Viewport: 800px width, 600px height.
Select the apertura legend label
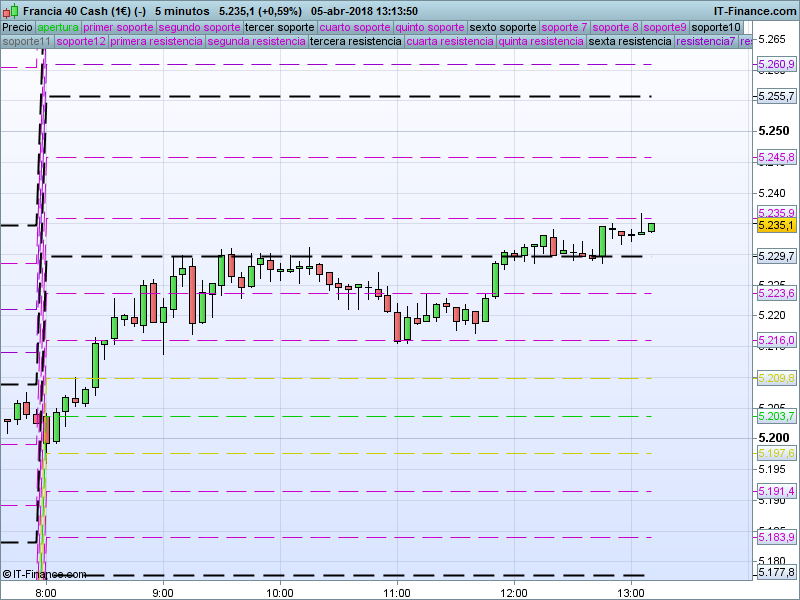(58, 28)
